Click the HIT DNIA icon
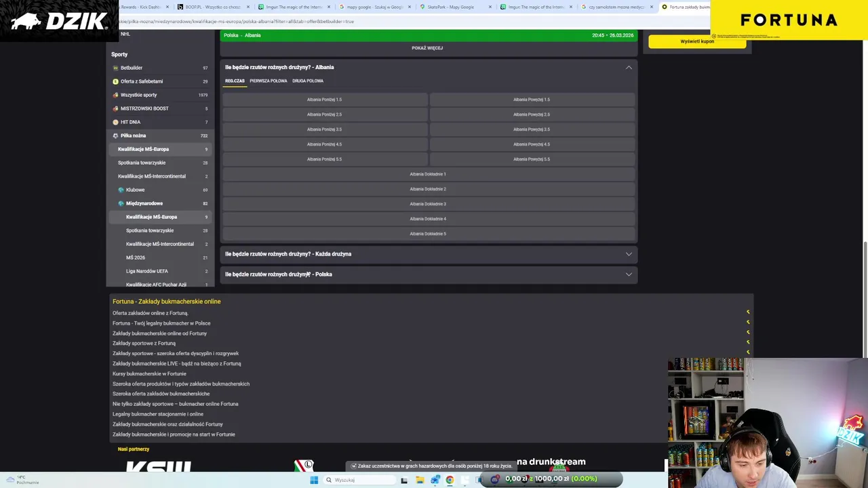The height and width of the screenshot is (488, 868). [115, 122]
